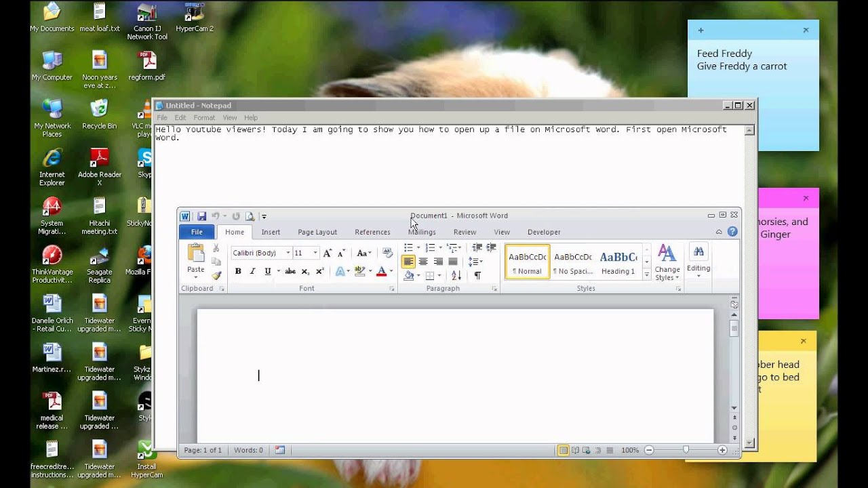This screenshot has width=868, height=488.
Task: Click the Font Color red A button
Action: 381,271
